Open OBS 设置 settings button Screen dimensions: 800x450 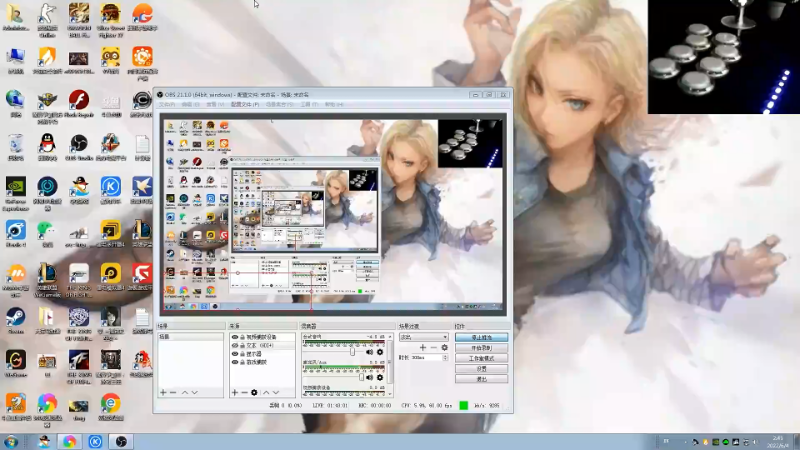[x=481, y=368]
